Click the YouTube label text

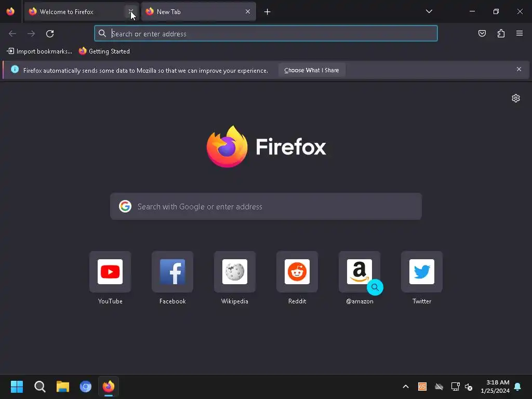[110, 301]
